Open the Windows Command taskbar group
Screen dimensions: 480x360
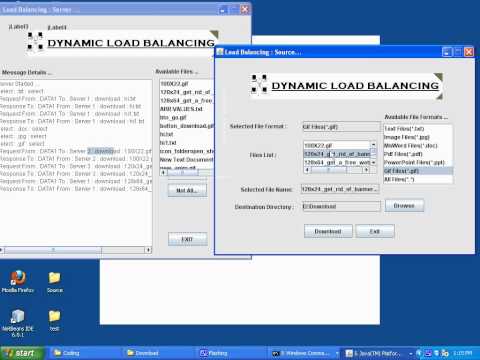pyautogui.click(x=305, y=353)
